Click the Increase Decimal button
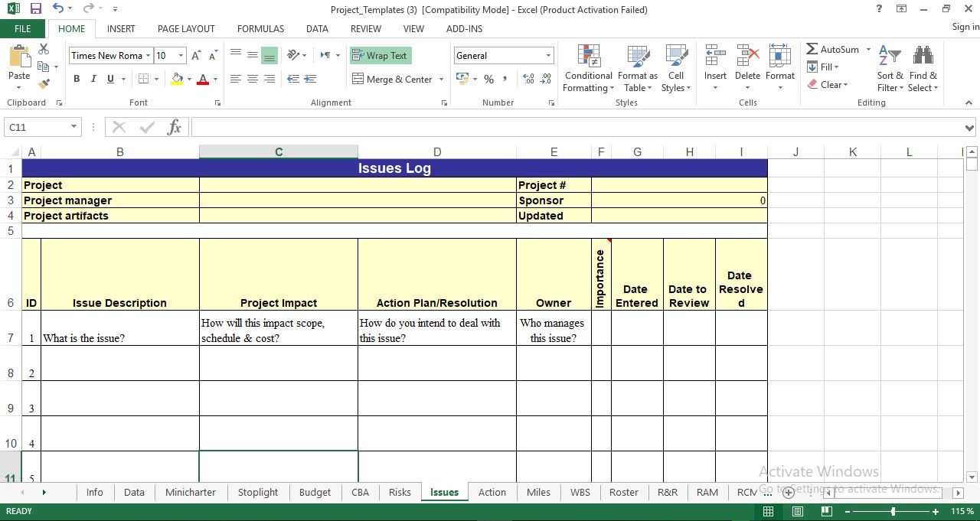Viewport: 980px width, 521px height. tap(528, 79)
